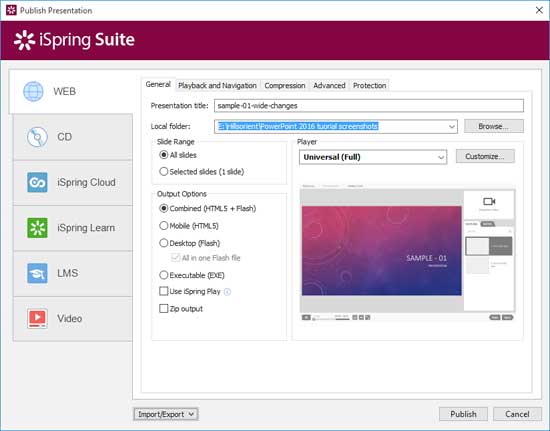Select the iSpring Learn label in the sidebar
This screenshot has height=431, width=550.
point(86,228)
